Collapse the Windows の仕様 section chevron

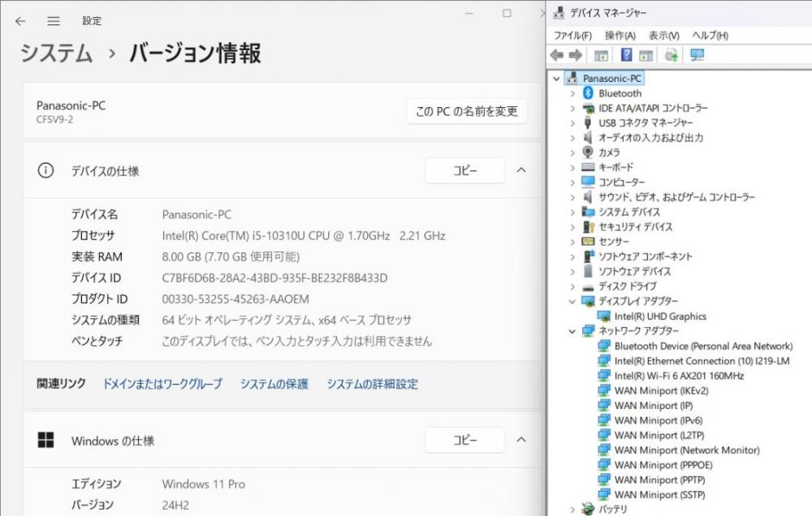pos(521,440)
